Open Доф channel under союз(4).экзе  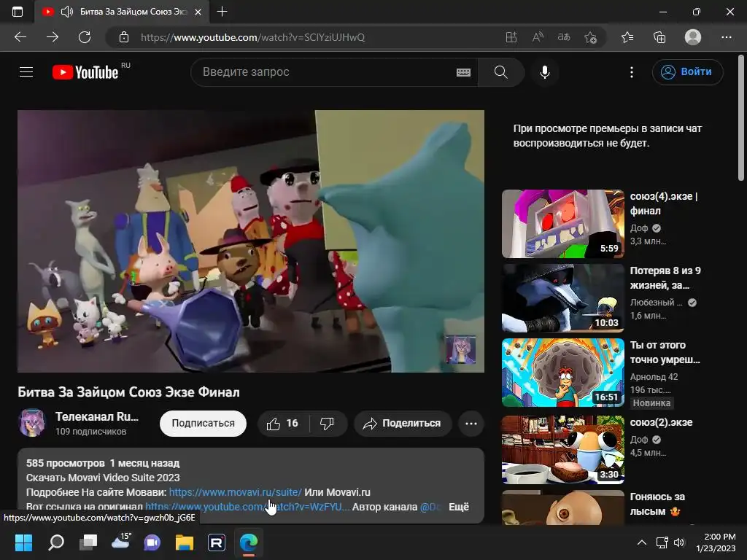639,228
